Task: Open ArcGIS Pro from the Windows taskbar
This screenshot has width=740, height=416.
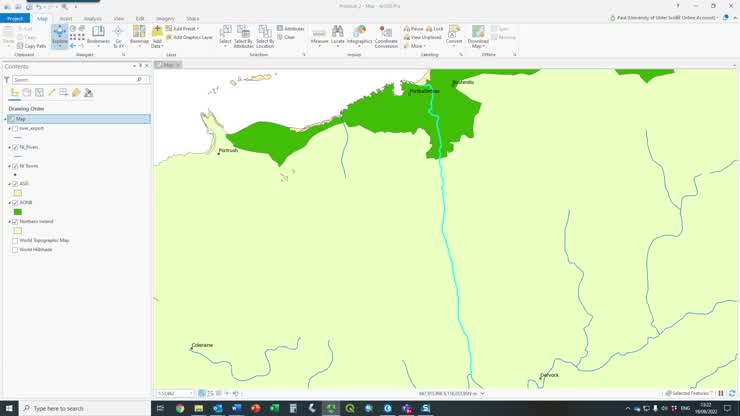Action: [x=331, y=408]
